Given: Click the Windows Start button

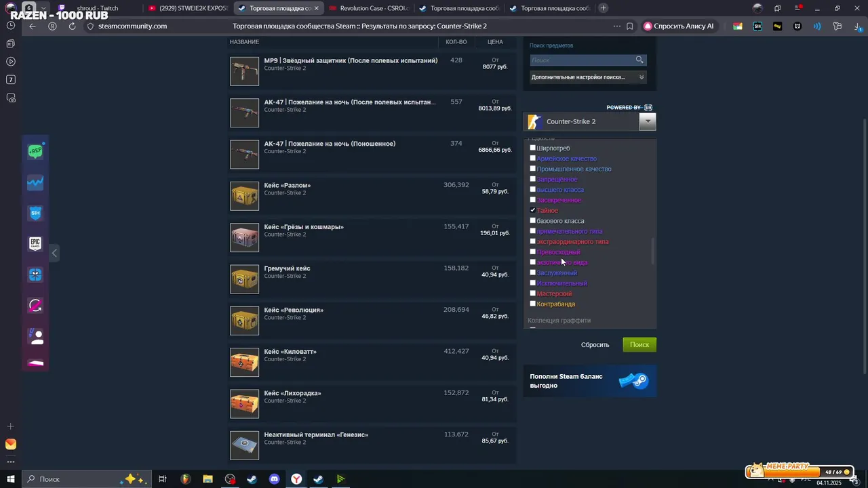Looking at the screenshot, I should tap(10, 479).
